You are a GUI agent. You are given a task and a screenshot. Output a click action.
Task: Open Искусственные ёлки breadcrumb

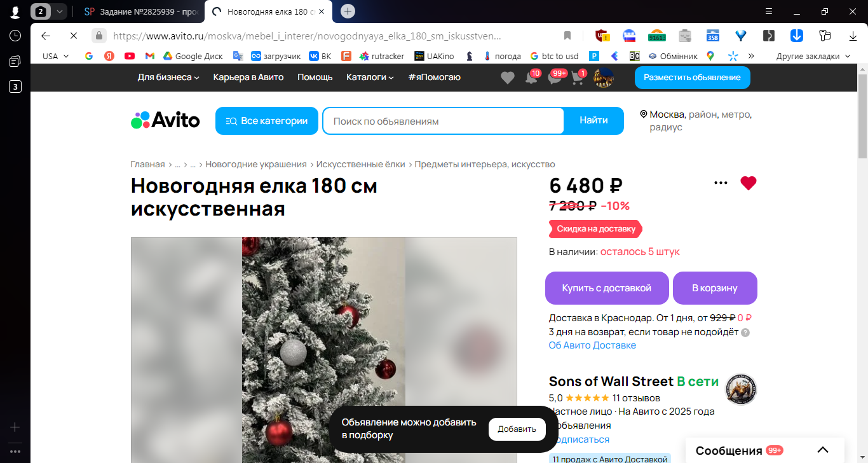tap(361, 164)
